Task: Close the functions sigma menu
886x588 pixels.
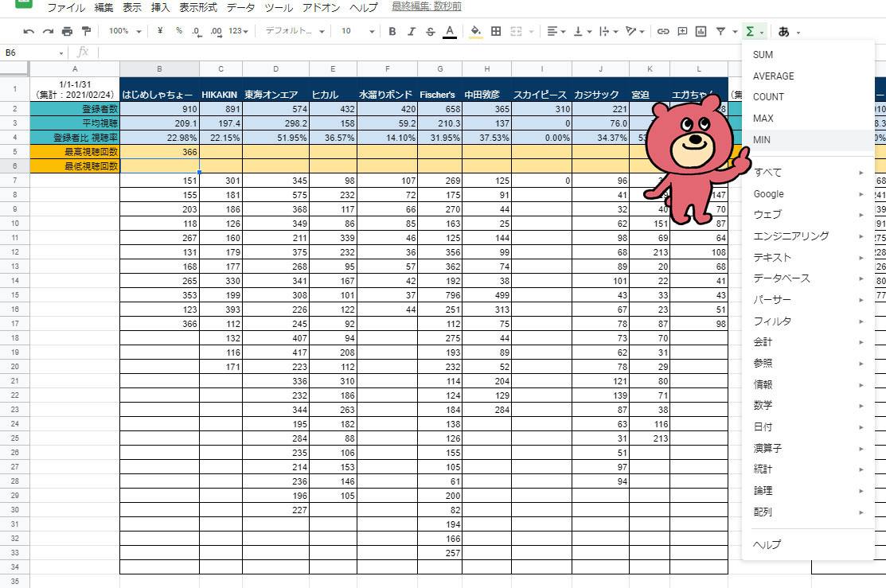Action: point(755,32)
